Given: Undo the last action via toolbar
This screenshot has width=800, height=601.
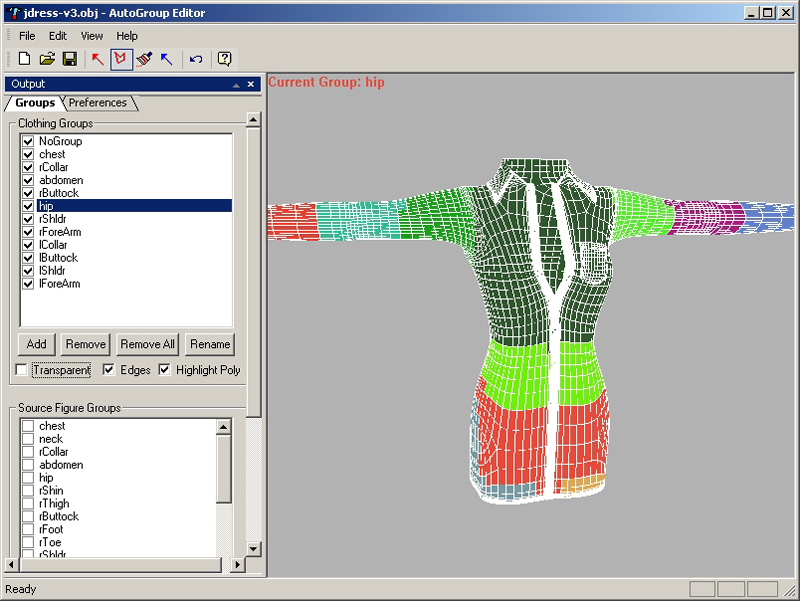Looking at the screenshot, I should tap(196, 59).
